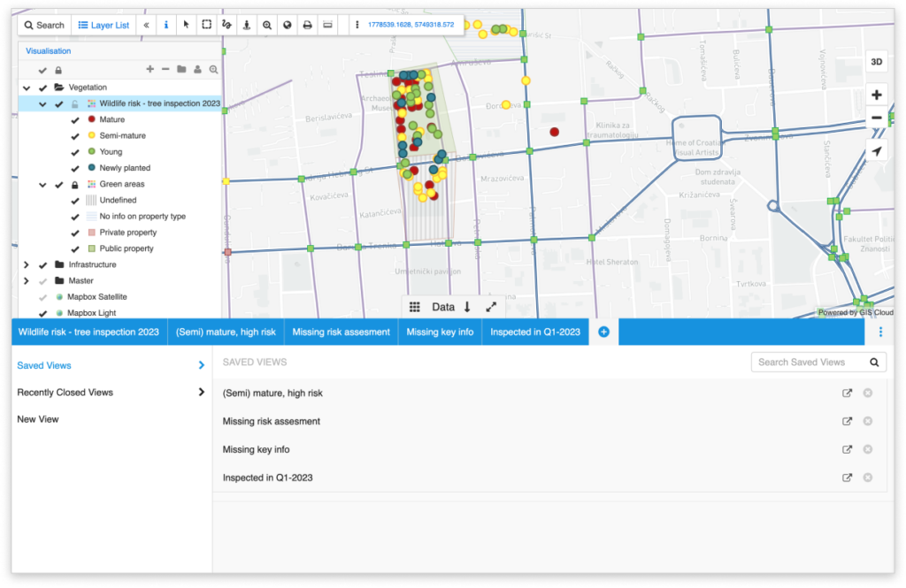The width and height of the screenshot is (906, 588).
Task: Switch the map to 3D view
Action: [876, 63]
